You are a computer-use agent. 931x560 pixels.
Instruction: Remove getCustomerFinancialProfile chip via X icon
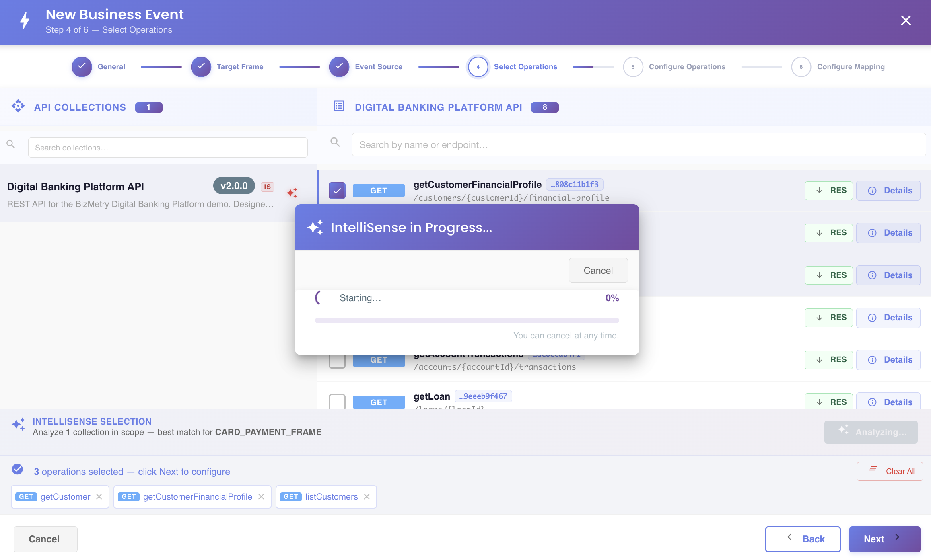pos(261,496)
